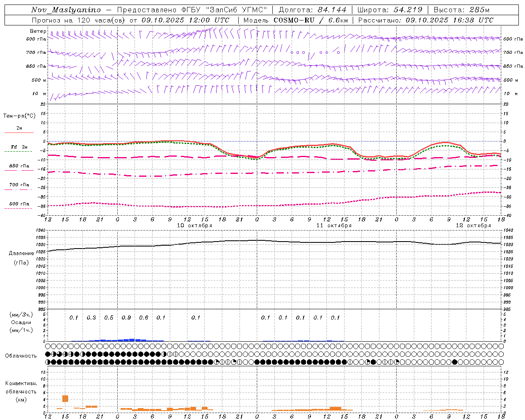Screen dimensions: 525x420
Task: Click the Nov_Maslyanino station title
Action: [66, 10]
